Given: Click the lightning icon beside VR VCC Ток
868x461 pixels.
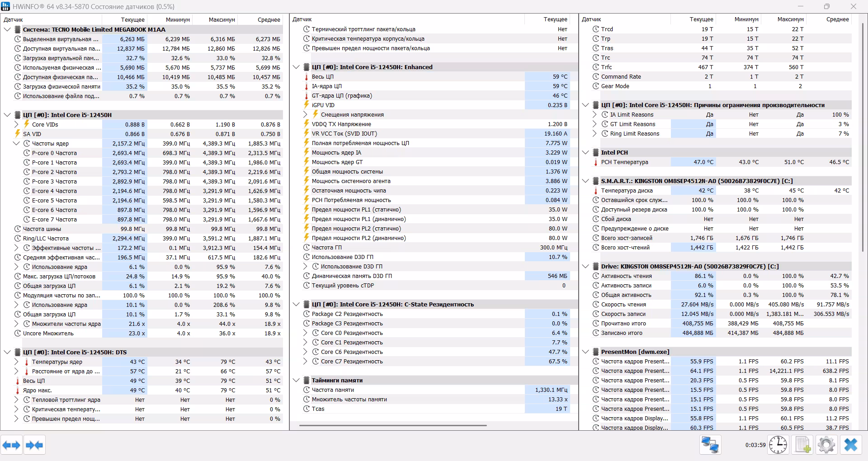Looking at the screenshot, I should coord(307,133).
